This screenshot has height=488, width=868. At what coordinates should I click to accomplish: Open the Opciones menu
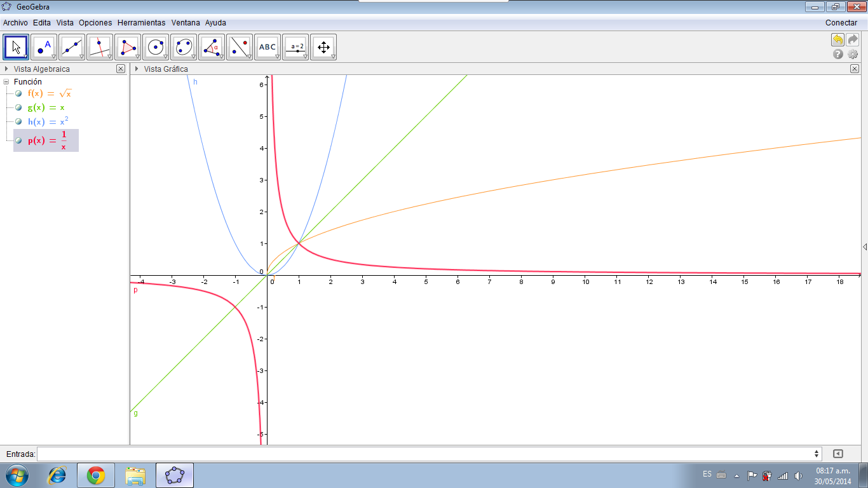(95, 22)
